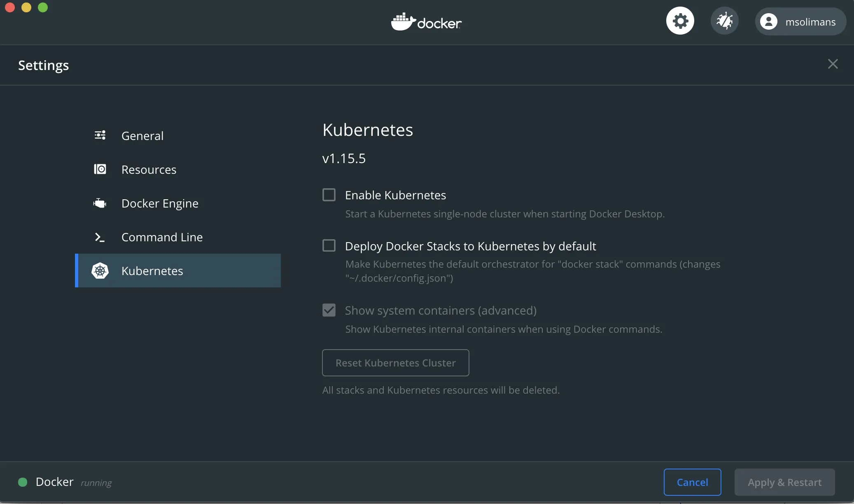Click the Kubernetes wheel icon
Screen dimensions: 854x504
[100, 271]
